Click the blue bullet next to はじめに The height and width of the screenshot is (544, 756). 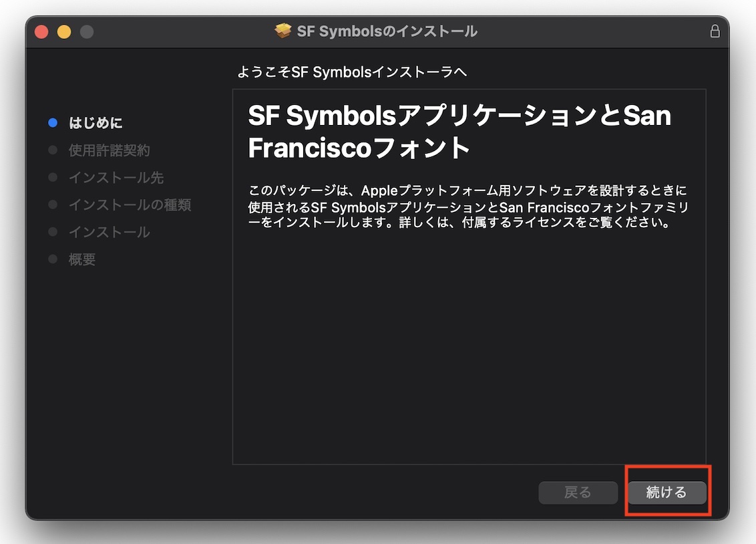point(53,123)
